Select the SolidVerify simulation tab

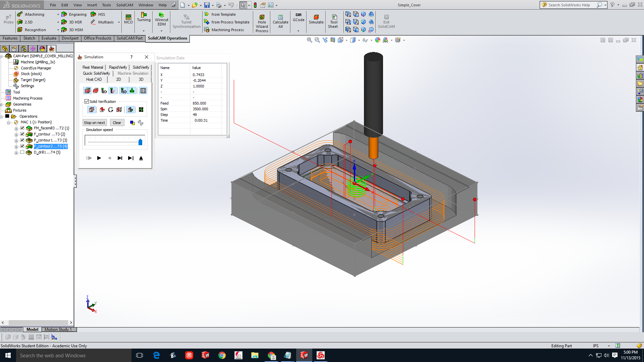point(141,67)
